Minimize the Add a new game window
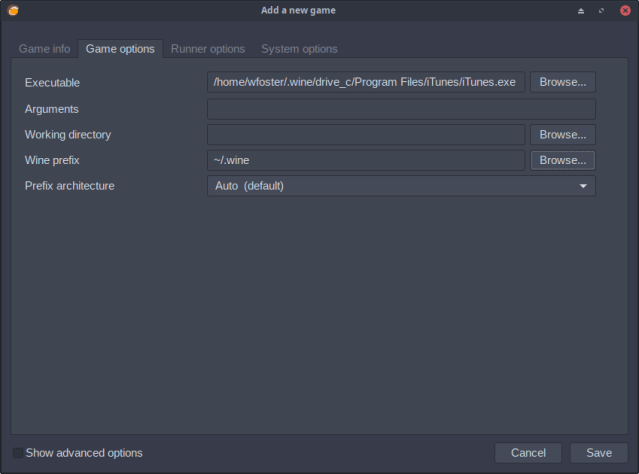639x474 pixels. pos(581,10)
